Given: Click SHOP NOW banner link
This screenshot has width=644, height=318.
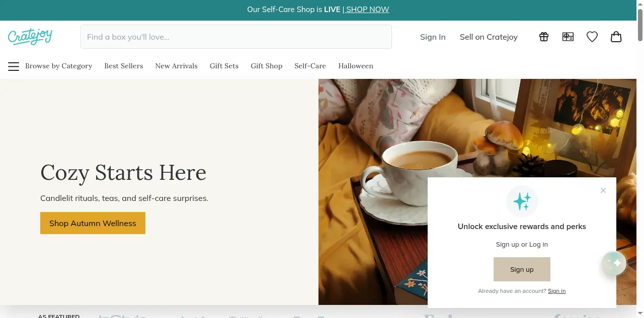Looking at the screenshot, I should (368, 10).
